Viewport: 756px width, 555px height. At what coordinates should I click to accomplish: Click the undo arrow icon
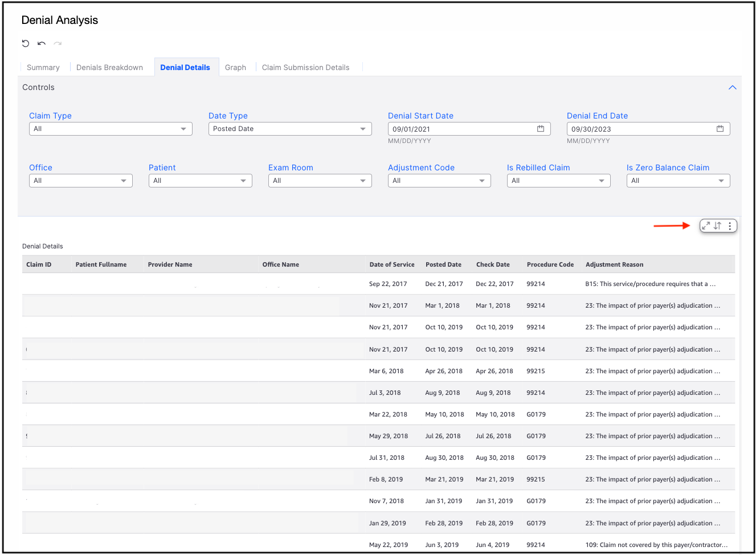point(42,43)
